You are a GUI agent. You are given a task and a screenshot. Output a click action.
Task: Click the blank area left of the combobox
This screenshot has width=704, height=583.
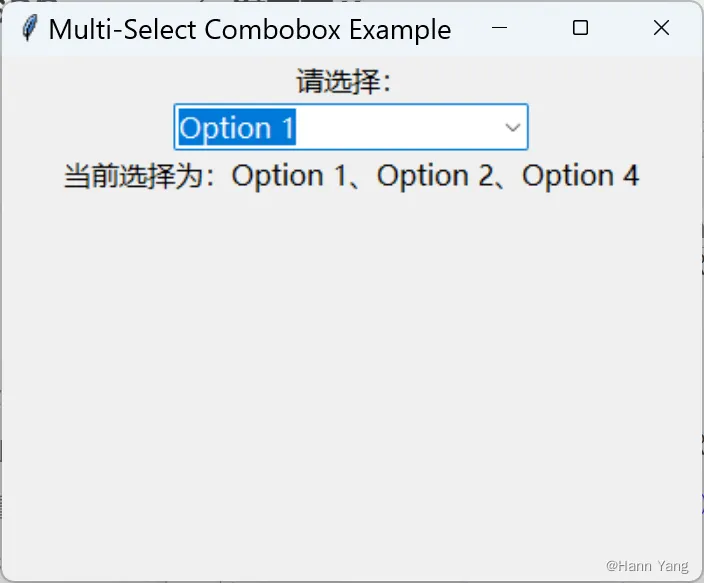click(90, 128)
